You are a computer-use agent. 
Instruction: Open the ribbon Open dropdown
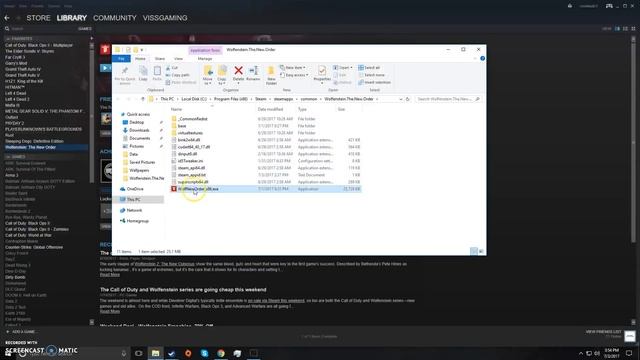tap(343, 68)
